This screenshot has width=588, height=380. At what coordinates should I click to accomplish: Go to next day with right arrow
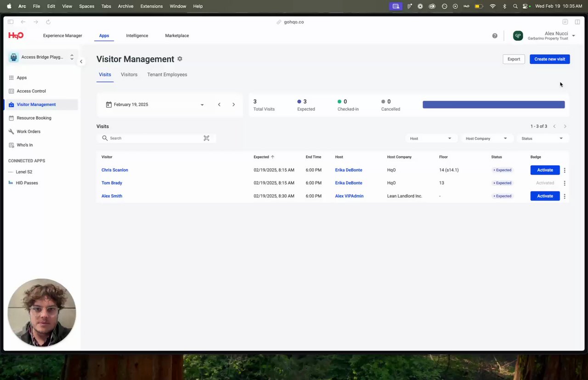point(233,105)
